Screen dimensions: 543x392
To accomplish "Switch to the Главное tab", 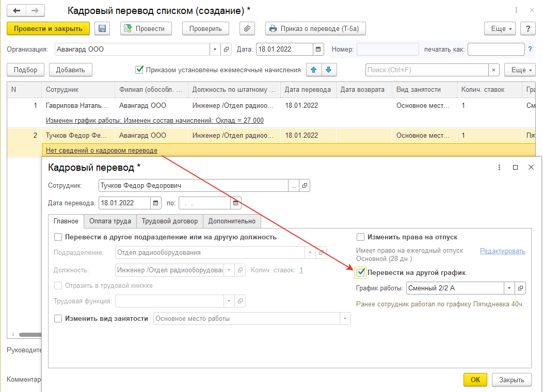I will coord(66,221).
